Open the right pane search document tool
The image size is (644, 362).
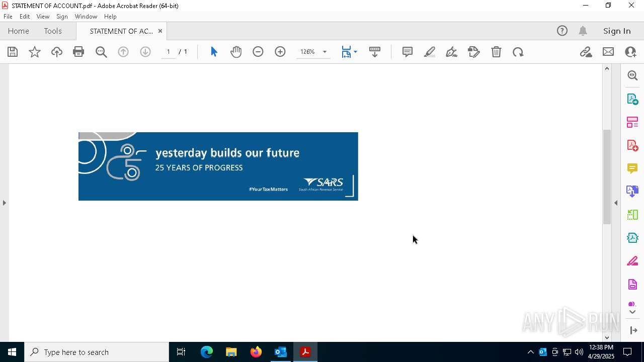(x=632, y=75)
